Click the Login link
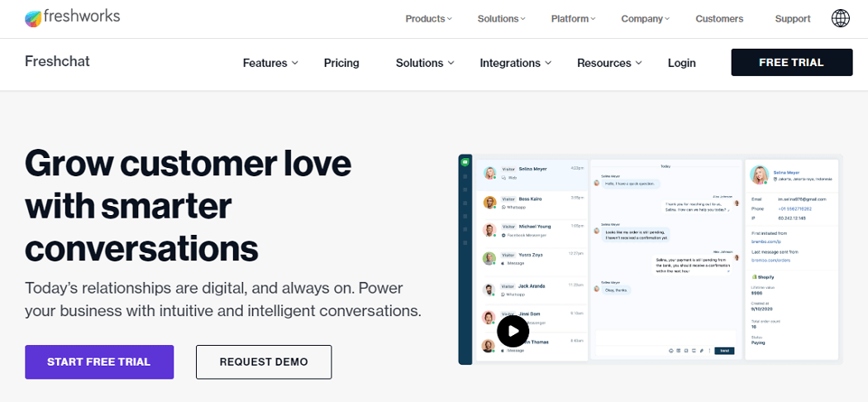This screenshot has width=868, height=402. click(681, 63)
